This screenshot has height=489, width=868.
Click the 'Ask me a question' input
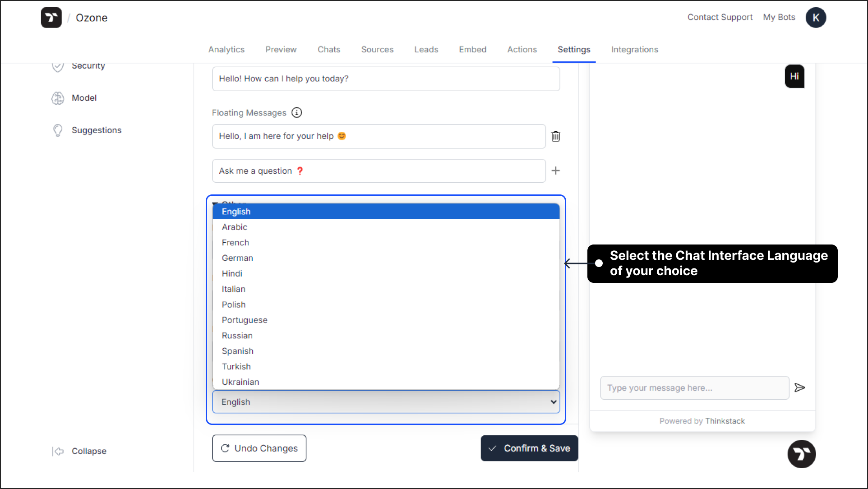click(379, 171)
